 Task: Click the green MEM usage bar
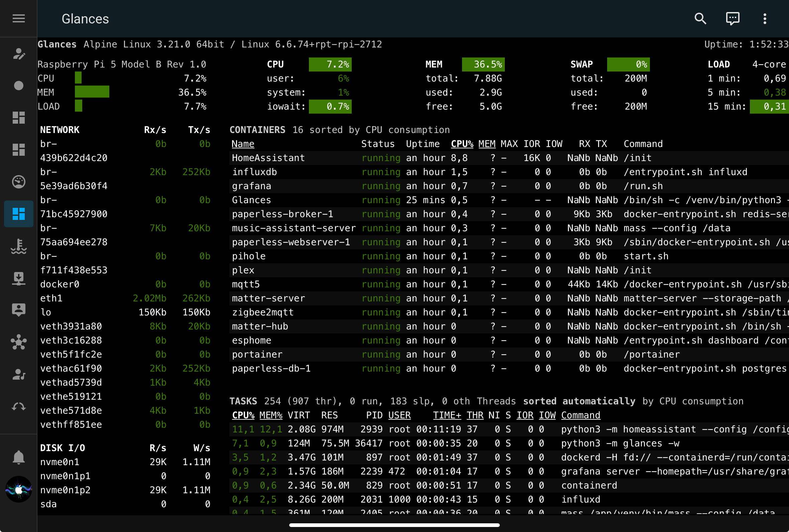(92, 92)
